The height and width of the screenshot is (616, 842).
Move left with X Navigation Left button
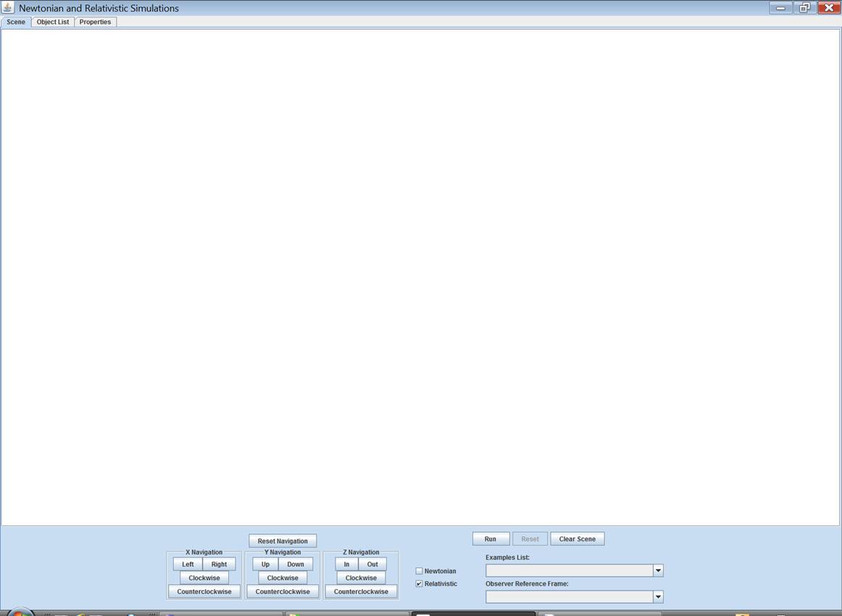pos(188,565)
